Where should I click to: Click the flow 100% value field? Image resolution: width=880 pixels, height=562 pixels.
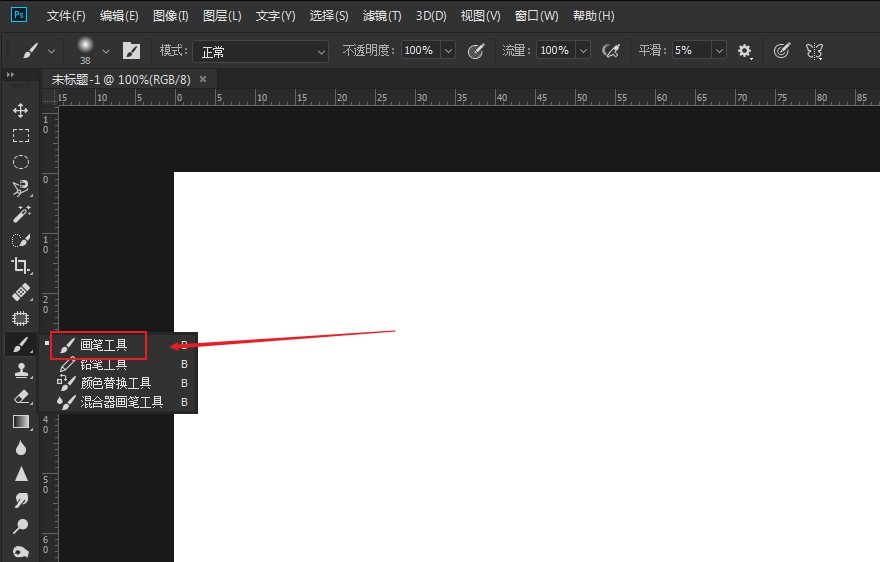[x=556, y=51]
